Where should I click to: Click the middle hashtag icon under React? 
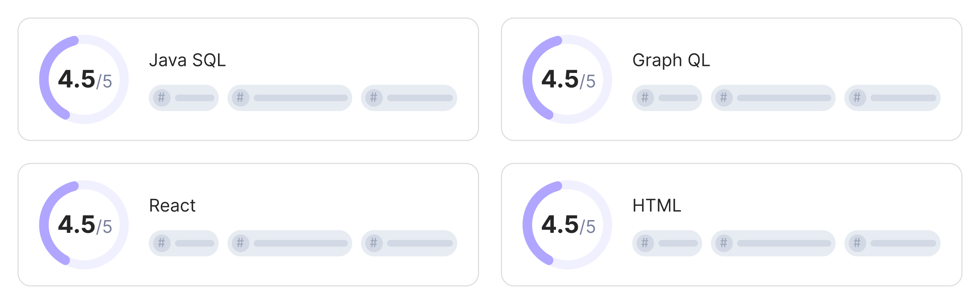coord(240,243)
